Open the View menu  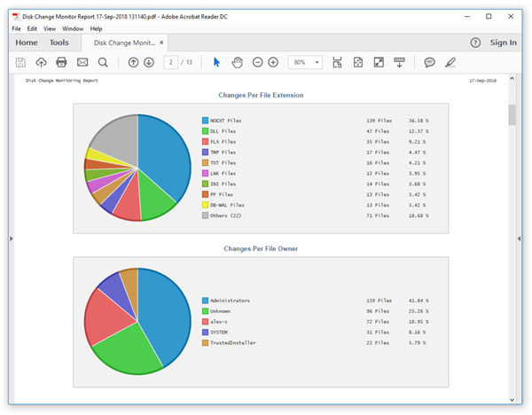50,29
